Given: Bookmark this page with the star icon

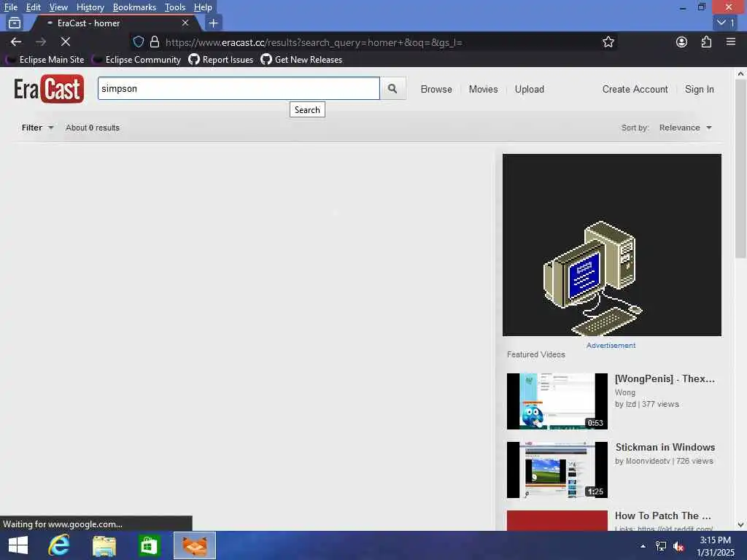Looking at the screenshot, I should point(608,42).
